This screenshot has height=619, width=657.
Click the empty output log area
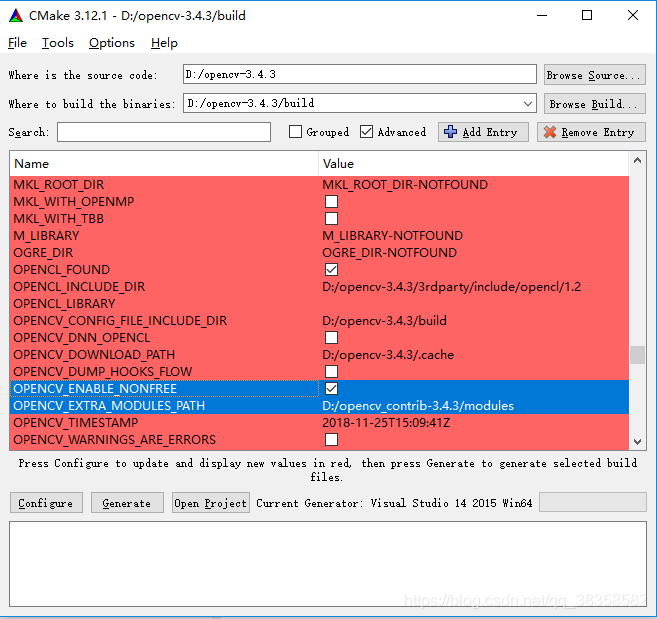pyautogui.click(x=328, y=564)
